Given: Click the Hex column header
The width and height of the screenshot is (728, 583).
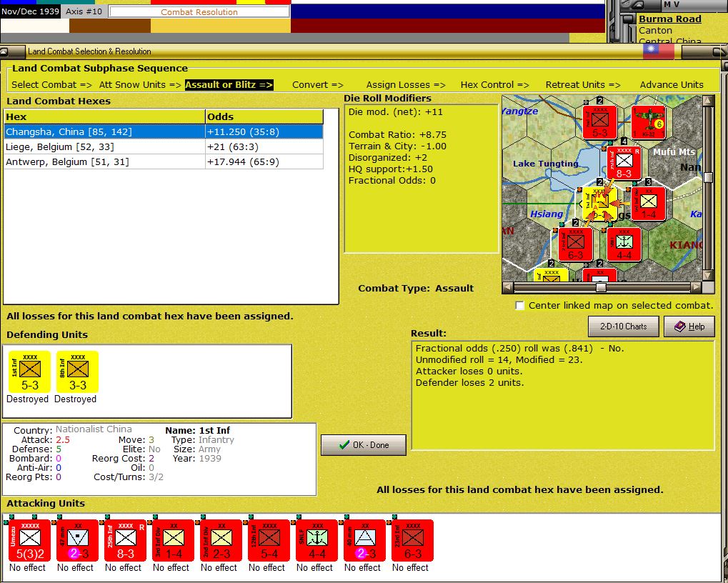Looking at the screenshot, I should click(x=104, y=117).
